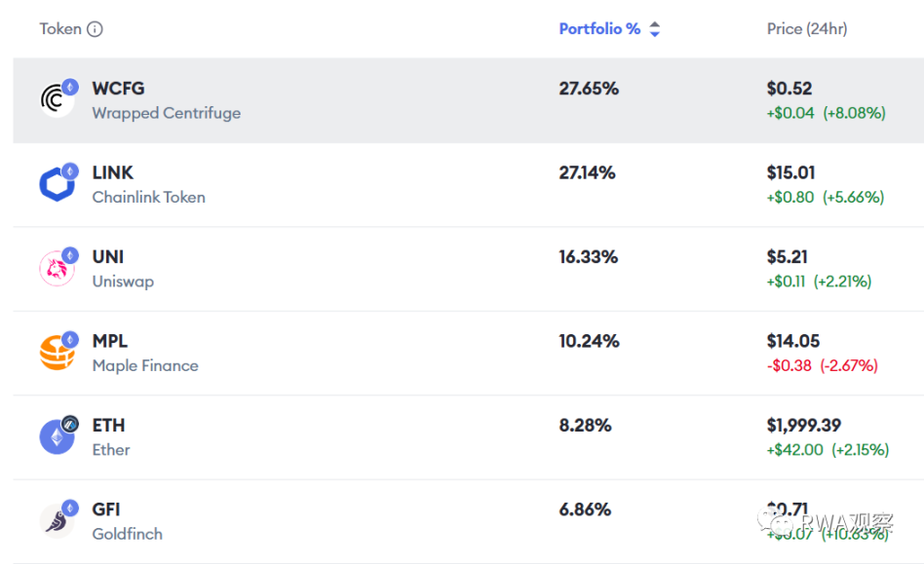Click the ETH token name

[108, 426]
